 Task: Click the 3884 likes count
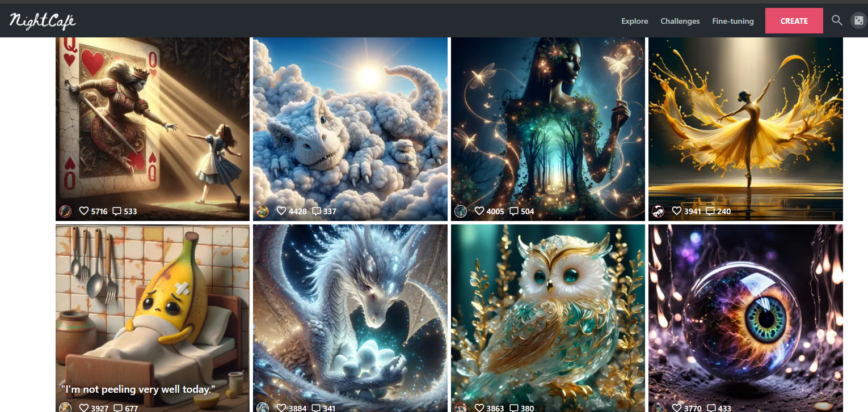coord(297,407)
